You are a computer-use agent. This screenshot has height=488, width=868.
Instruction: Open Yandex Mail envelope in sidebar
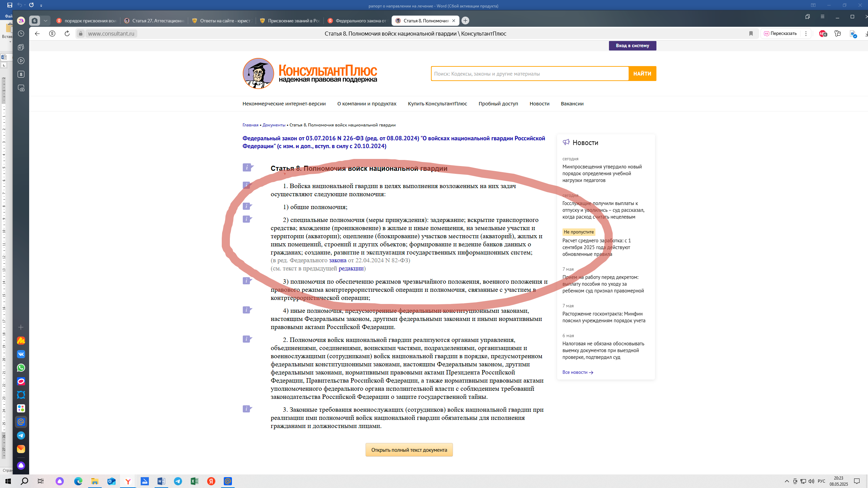tap(21, 449)
